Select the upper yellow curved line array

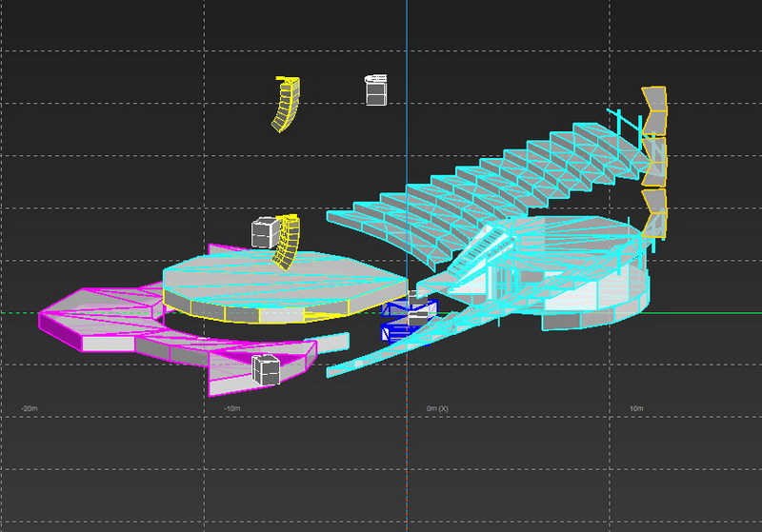click(285, 105)
